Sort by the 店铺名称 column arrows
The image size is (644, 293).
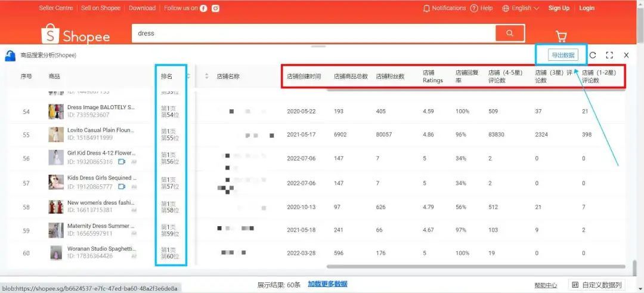point(207,76)
